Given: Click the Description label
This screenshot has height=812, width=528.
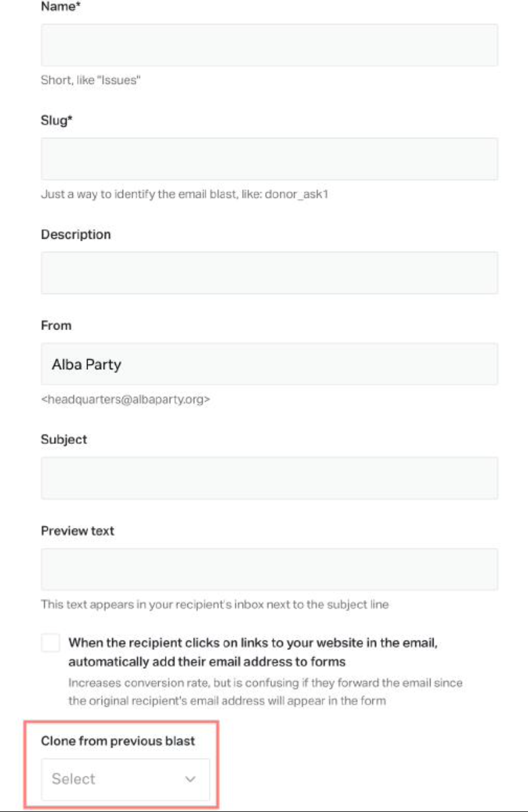Looking at the screenshot, I should point(76,235).
